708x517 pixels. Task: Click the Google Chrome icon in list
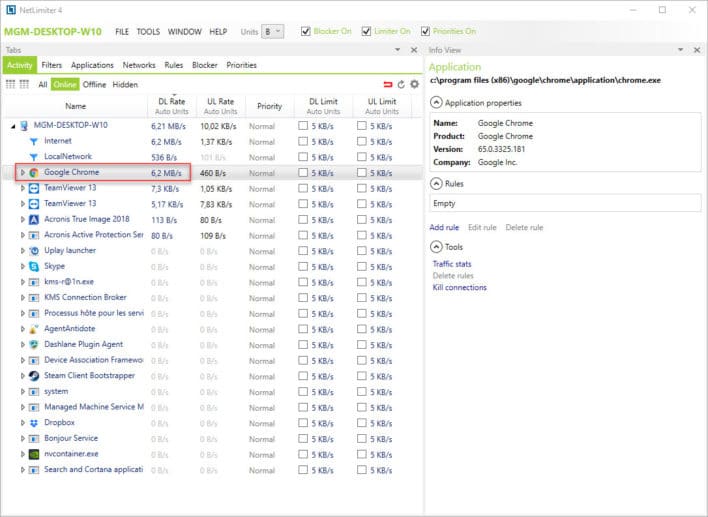click(x=34, y=173)
